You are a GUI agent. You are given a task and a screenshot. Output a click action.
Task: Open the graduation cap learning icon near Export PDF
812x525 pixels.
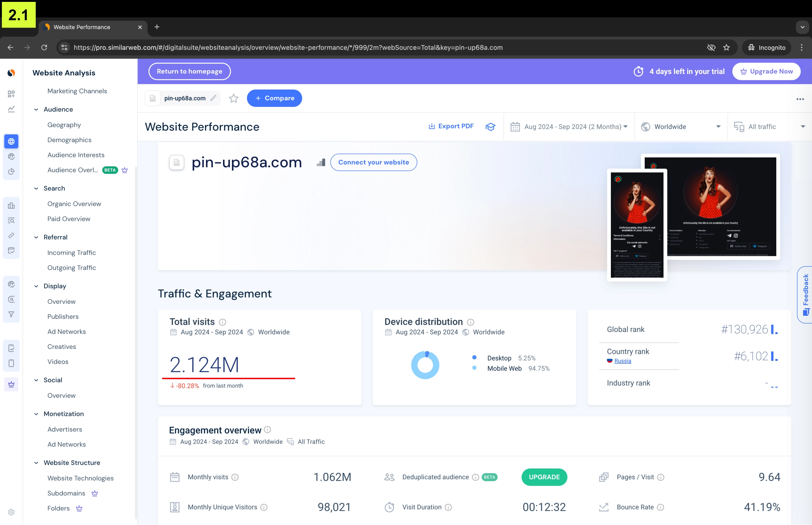(490, 127)
